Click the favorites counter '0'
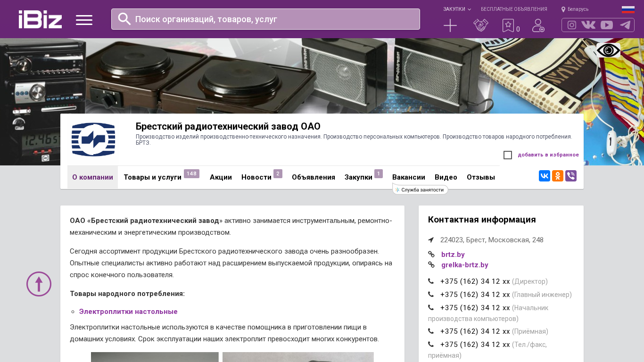The image size is (644, 362). tap(518, 29)
